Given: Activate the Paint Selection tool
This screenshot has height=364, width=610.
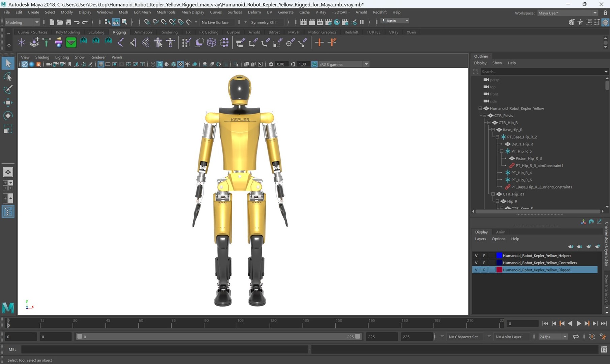Looking at the screenshot, I should 8,90.
